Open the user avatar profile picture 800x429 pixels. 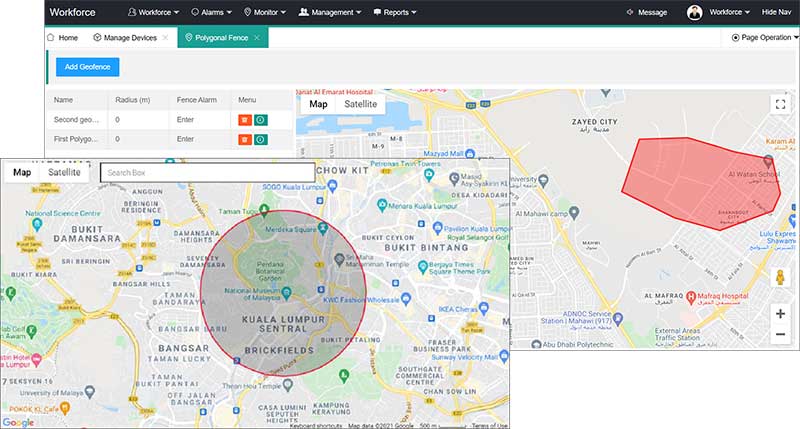(x=694, y=12)
